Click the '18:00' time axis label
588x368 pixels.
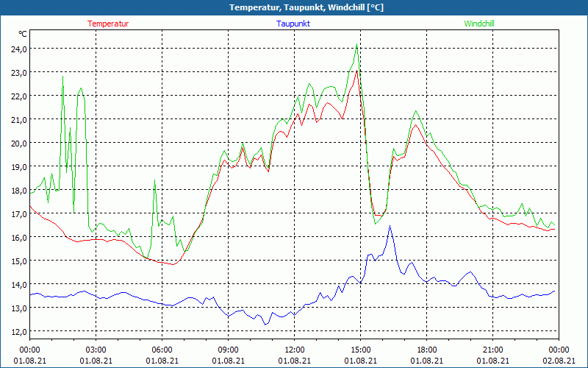(427, 350)
